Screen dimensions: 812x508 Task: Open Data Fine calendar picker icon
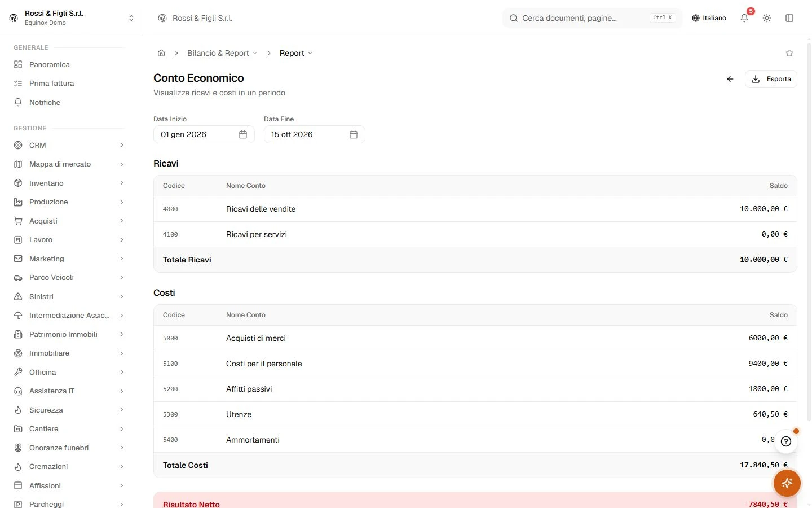pos(354,134)
